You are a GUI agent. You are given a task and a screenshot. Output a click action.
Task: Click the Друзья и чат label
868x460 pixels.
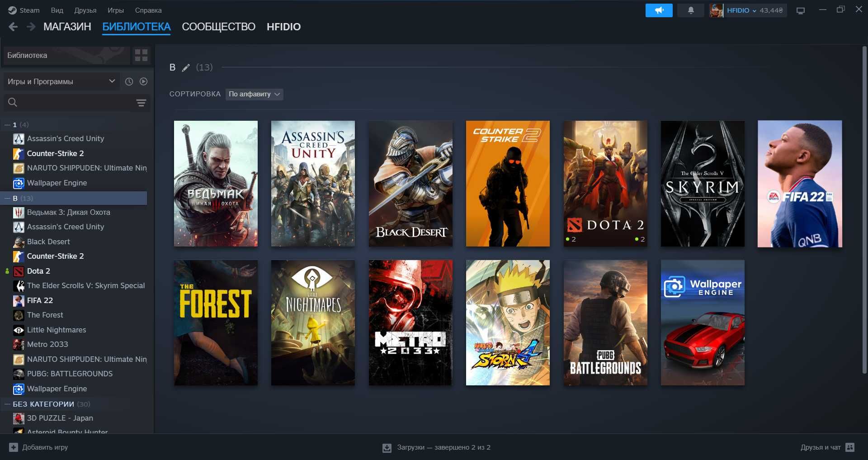pos(821,447)
